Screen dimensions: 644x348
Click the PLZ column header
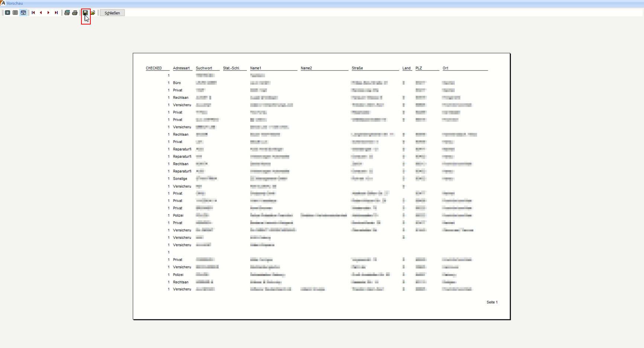419,68
